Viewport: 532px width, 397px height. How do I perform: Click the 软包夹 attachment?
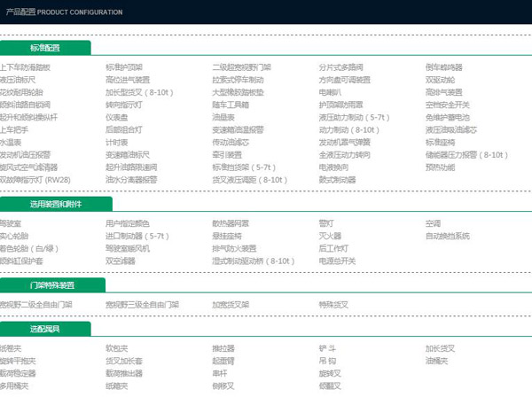click(x=117, y=348)
